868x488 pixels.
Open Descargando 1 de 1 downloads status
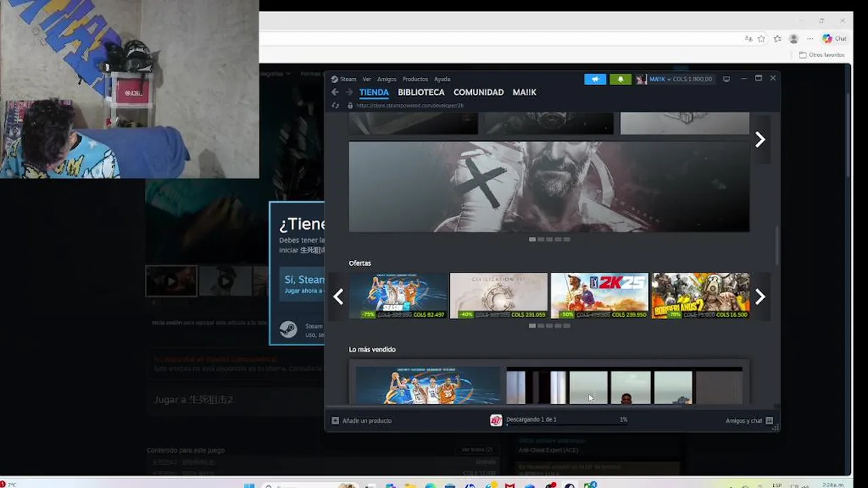(531, 420)
